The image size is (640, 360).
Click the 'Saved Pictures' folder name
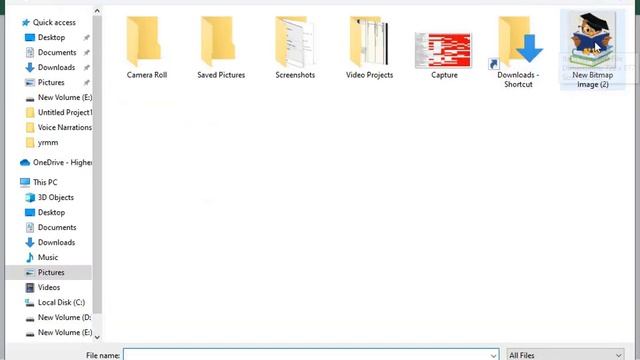click(x=221, y=75)
